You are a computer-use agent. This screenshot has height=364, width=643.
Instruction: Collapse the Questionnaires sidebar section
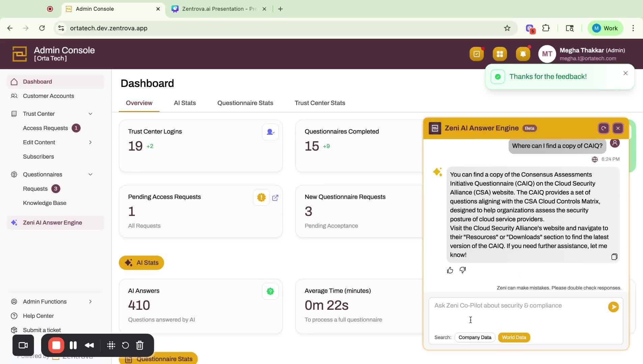90,175
